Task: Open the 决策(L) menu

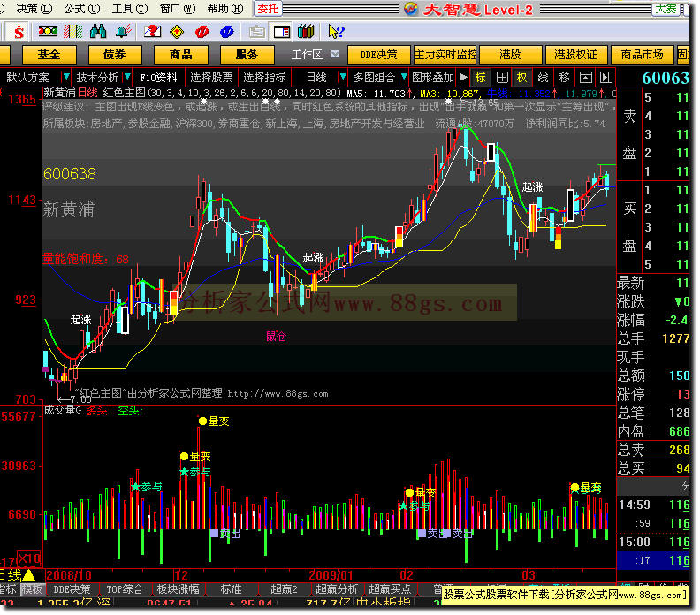Action: [x=34, y=9]
